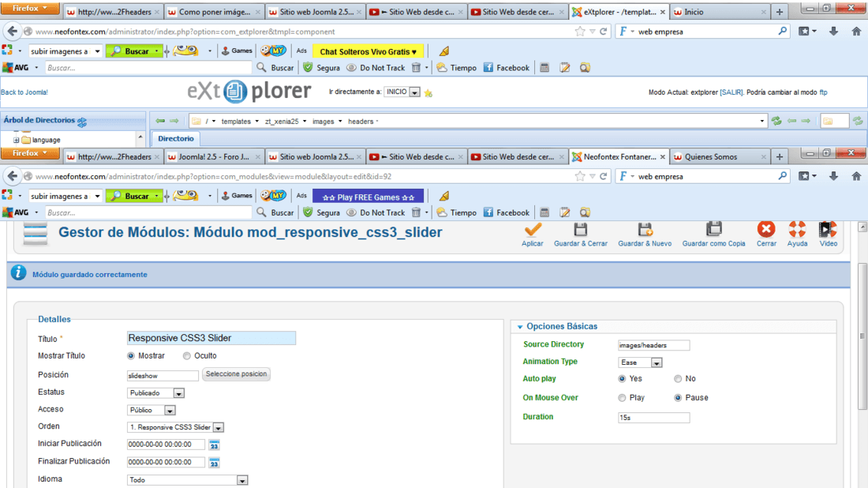
Task: Click the Duration input field
Action: tap(653, 417)
